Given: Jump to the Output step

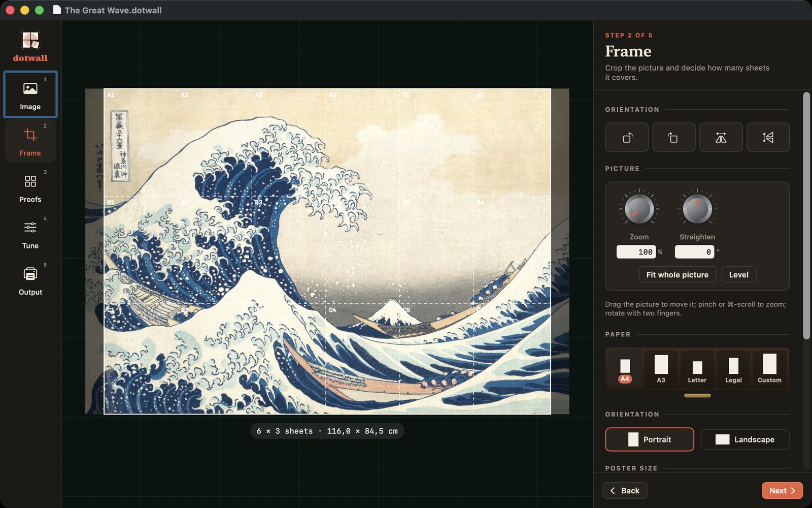Looking at the screenshot, I should [x=30, y=280].
